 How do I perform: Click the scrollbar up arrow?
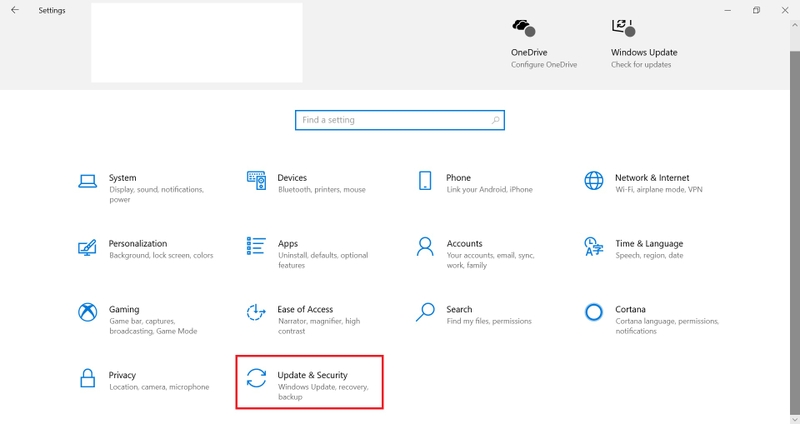coord(795,25)
